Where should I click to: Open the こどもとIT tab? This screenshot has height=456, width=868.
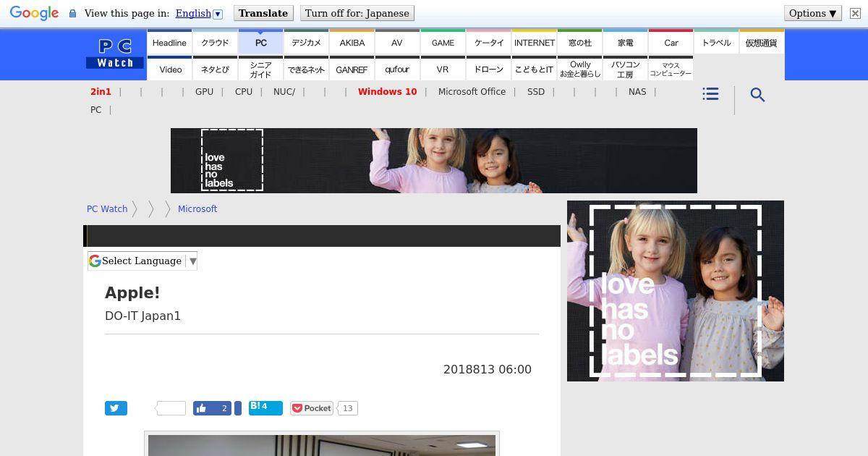click(x=534, y=69)
